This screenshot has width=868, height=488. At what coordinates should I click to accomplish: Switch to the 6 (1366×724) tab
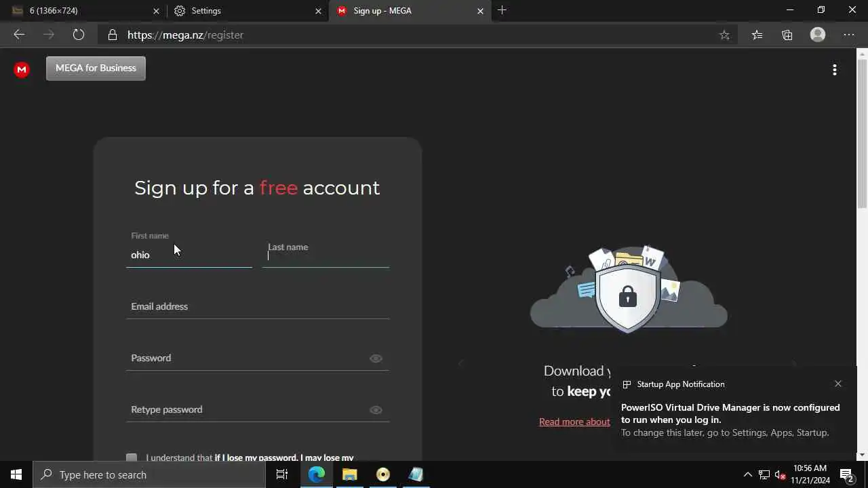point(84,11)
